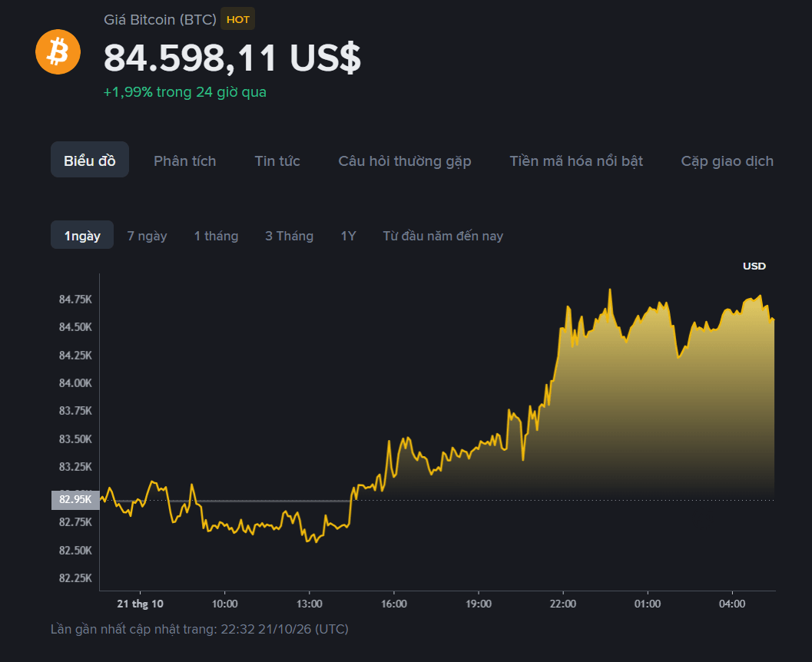Click the 84.00K y-axis label
This screenshot has height=662, width=812.
(75, 383)
